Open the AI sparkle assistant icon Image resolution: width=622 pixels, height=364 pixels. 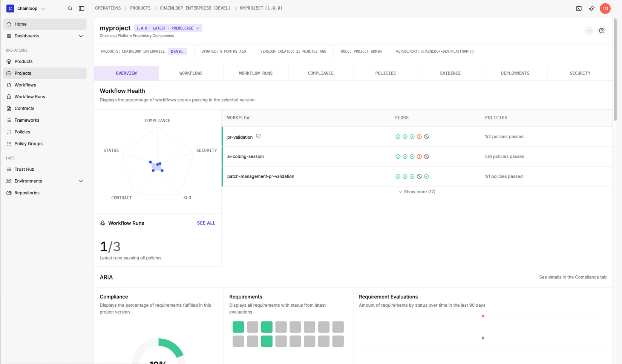pos(591,8)
